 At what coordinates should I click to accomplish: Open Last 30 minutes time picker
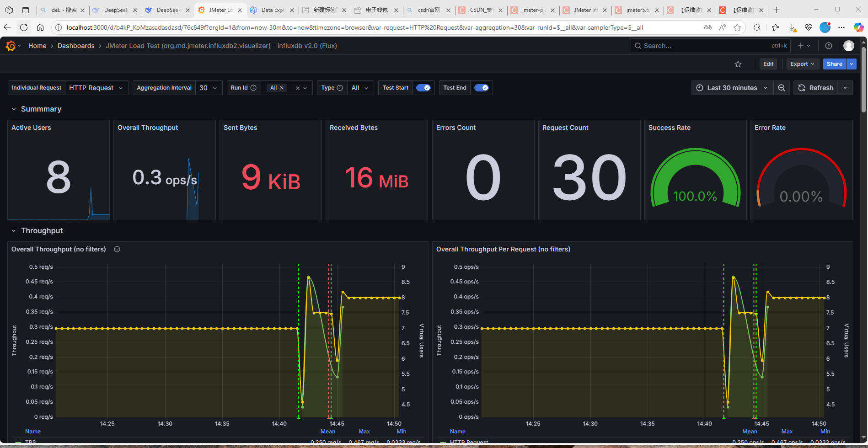point(732,88)
